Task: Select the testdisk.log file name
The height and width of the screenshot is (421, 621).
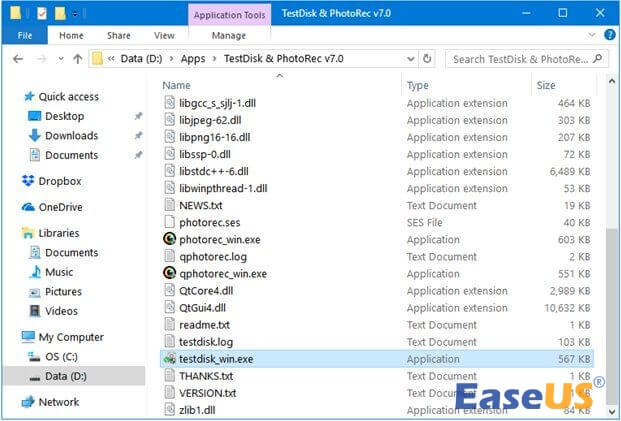Action: [206, 342]
